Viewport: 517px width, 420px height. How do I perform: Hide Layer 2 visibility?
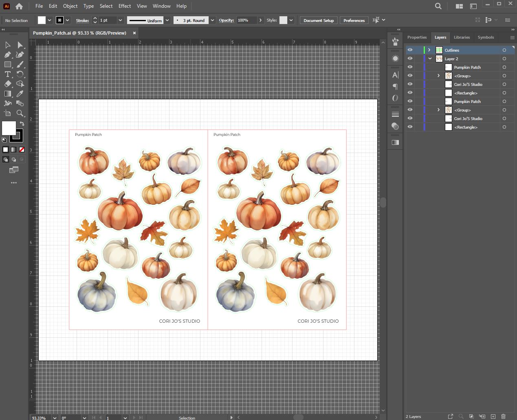tap(410, 59)
